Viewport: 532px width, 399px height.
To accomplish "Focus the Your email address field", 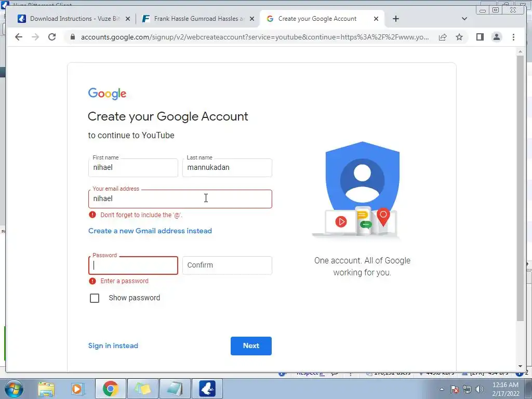I will [x=180, y=199].
